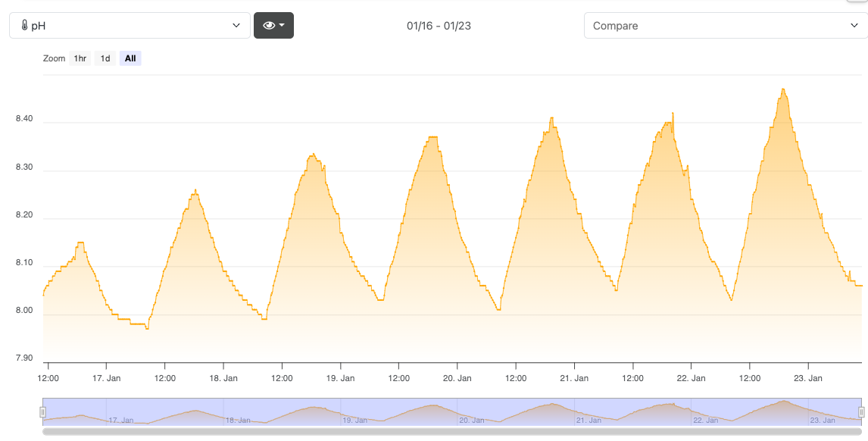The width and height of the screenshot is (868, 441).
Task: Click the 8.20 y-axis label
Action: point(24,214)
